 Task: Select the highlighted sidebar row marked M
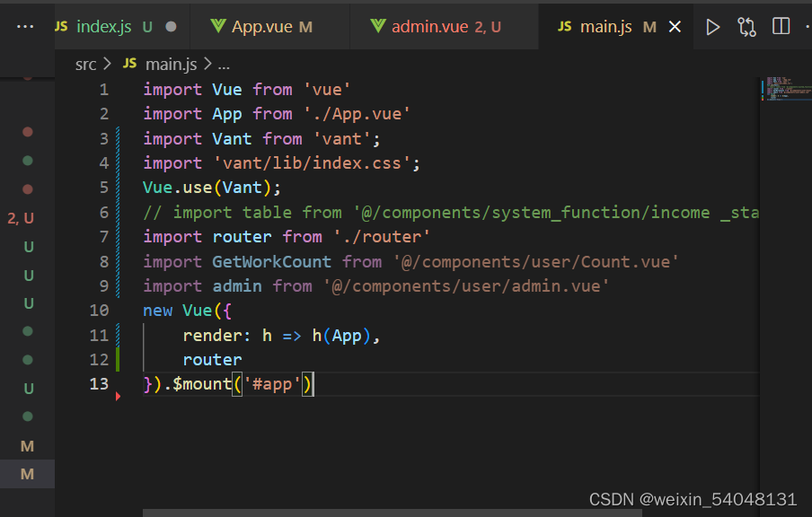point(27,474)
